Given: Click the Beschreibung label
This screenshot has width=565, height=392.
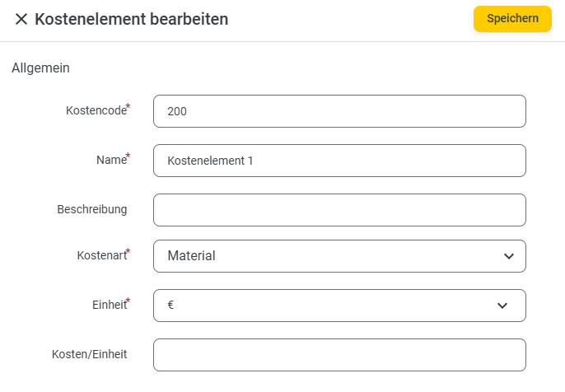Looking at the screenshot, I should [x=92, y=209].
